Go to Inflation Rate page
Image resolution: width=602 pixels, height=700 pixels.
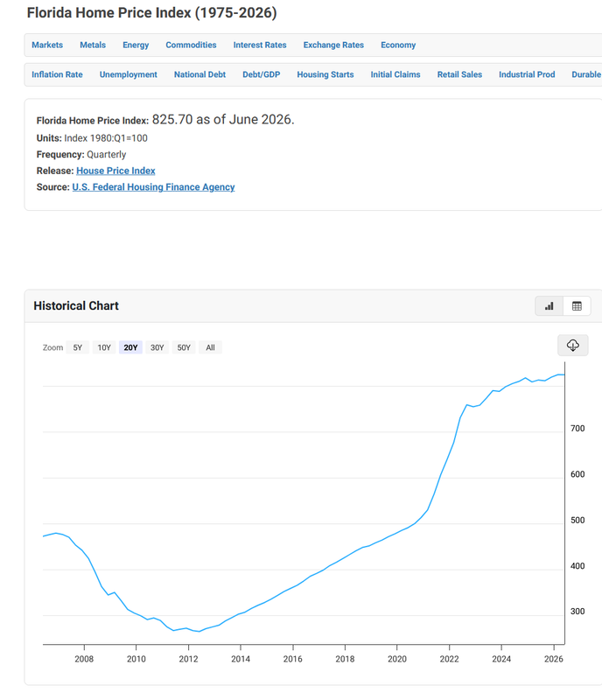(x=57, y=74)
